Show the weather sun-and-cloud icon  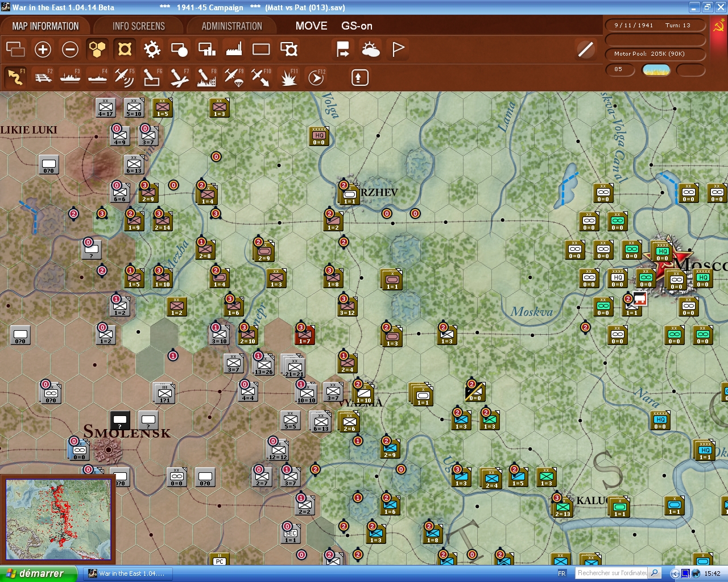tap(371, 49)
